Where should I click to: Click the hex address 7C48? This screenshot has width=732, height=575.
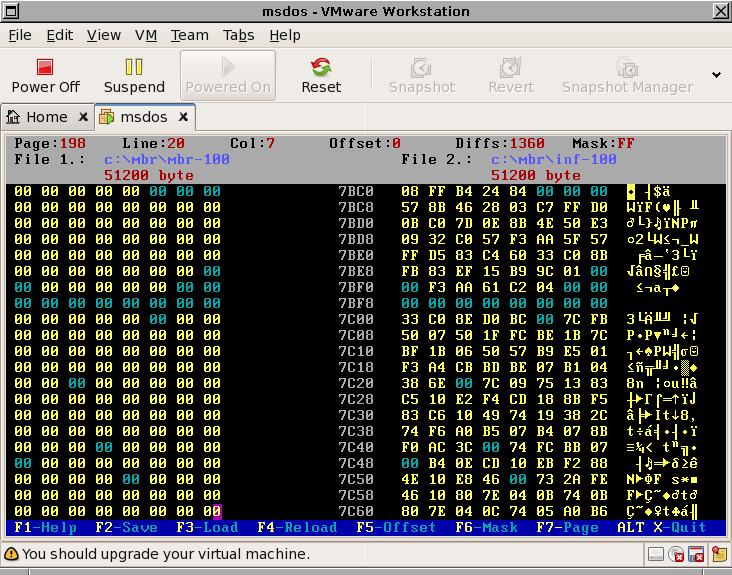point(356,463)
